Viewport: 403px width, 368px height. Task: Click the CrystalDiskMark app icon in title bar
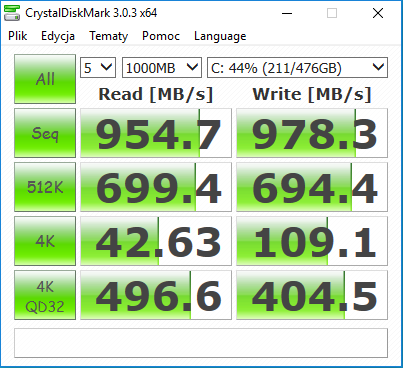(12, 13)
